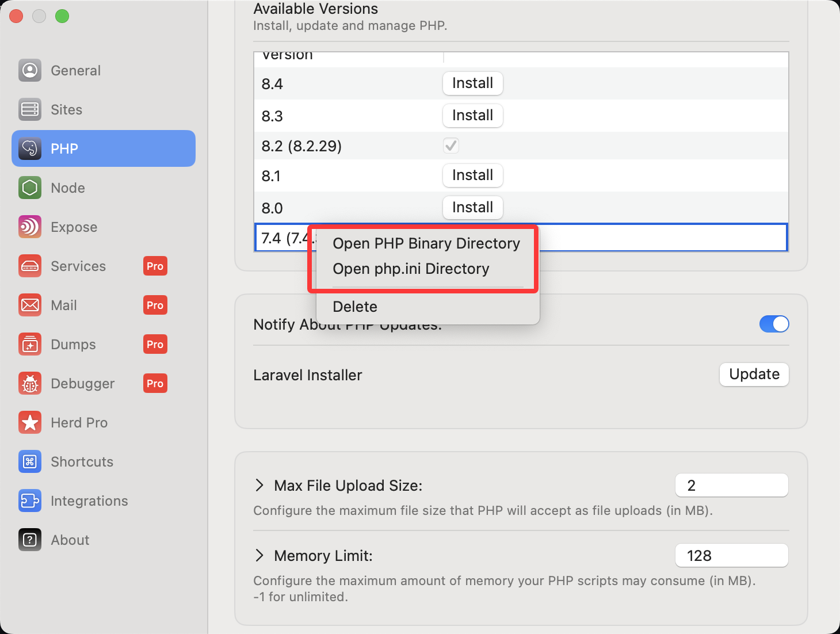This screenshot has height=634, width=840.
Task: Toggle Notify About PHP Updates switch
Action: click(x=774, y=324)
